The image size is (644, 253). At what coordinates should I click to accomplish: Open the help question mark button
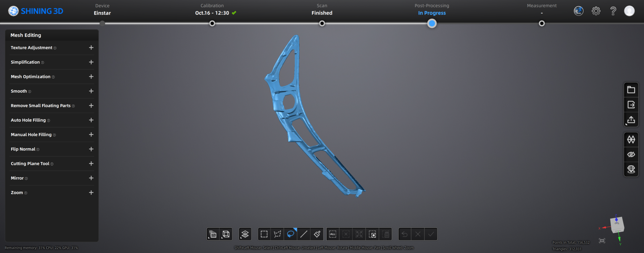click(613, 11)
